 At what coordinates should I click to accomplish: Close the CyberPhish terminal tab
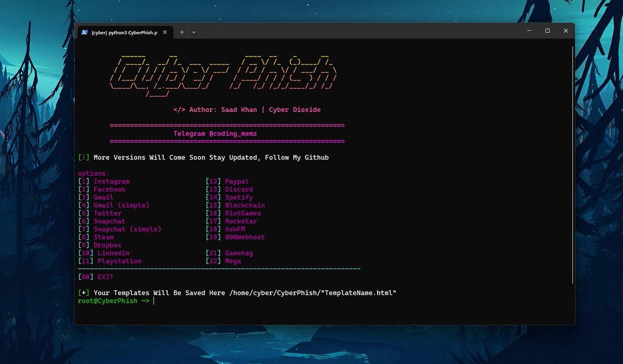165,32
